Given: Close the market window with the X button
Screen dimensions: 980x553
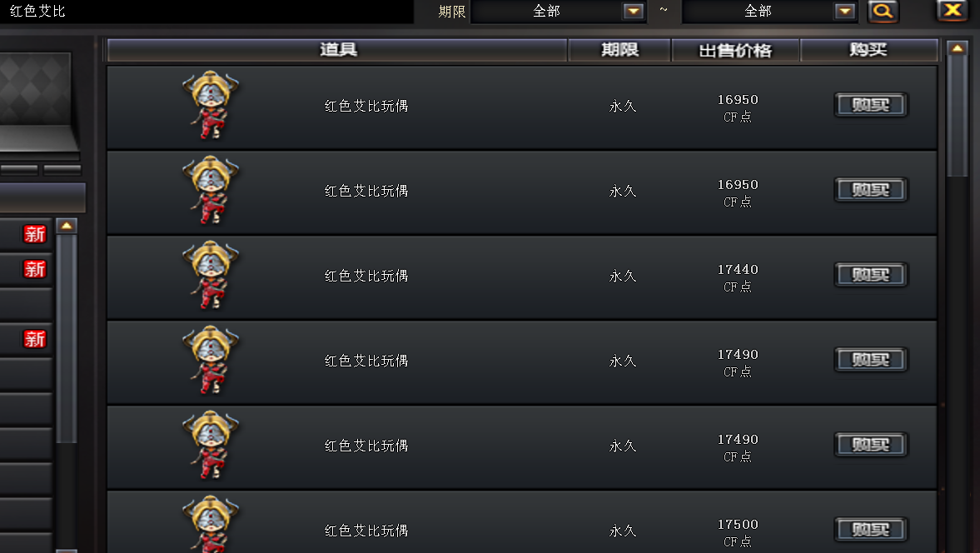Looking at the screenshot, I should click(952, 11).
